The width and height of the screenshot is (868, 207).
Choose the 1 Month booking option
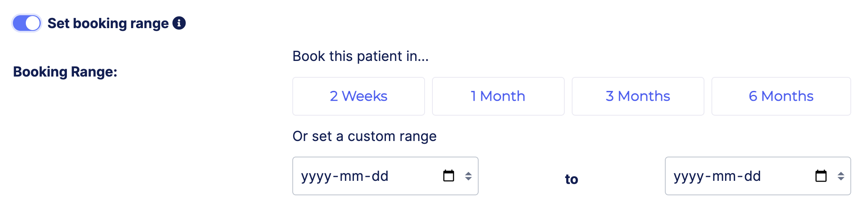pyautogui.click(x=498, y=96)
